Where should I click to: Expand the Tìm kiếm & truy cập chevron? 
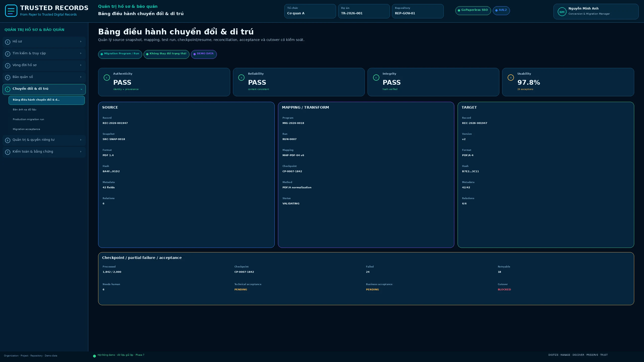click(x=81, y=53)
